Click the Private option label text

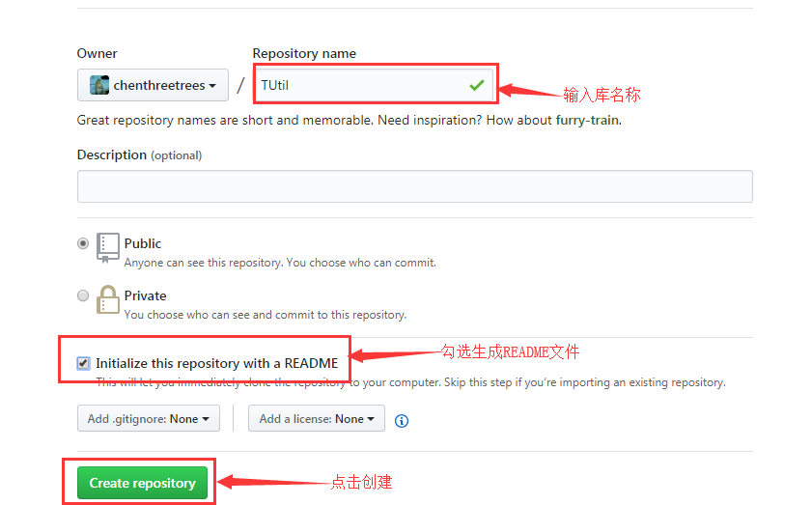point(145,295)
